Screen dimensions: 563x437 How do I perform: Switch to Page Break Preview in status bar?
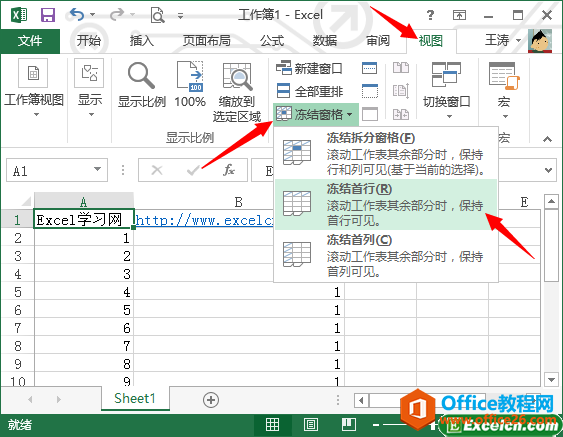click(348, 425)
